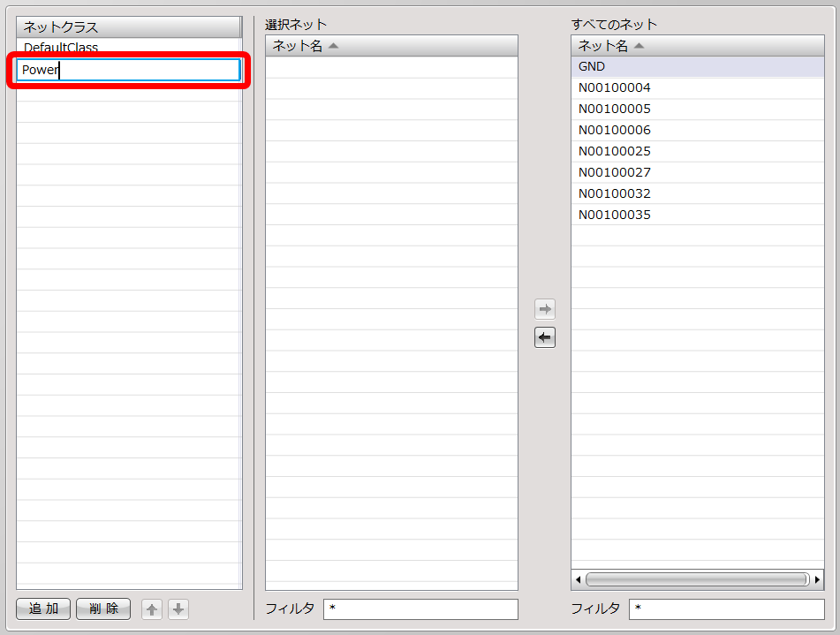This screenshot has height=635, width=840.
Task: Click the left arrow to add net
Action: [x=545, y=337]
